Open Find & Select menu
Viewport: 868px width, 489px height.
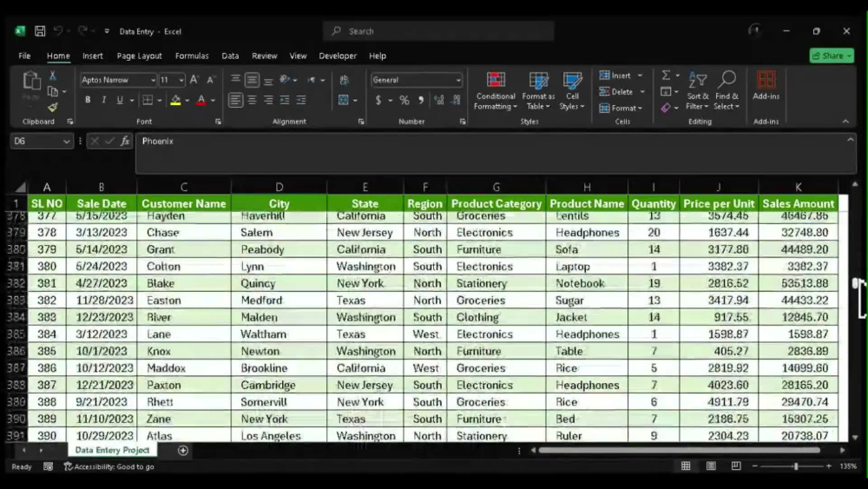click(x=727, y=91)
